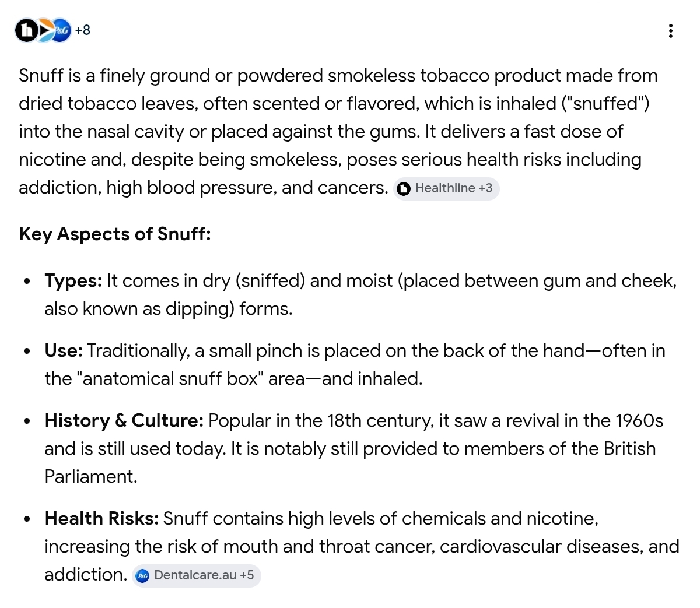Image resolution: width=700 pixels, height=608 pixels.
Task: Click the "Key Aspects of Snuff:" heading
Action: (115, 234)
